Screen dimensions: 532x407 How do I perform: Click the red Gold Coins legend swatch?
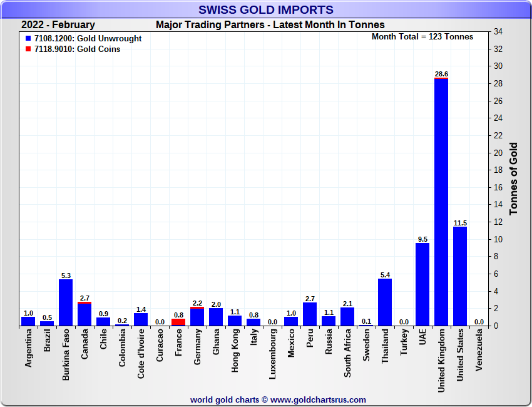(x=28, y=49)
